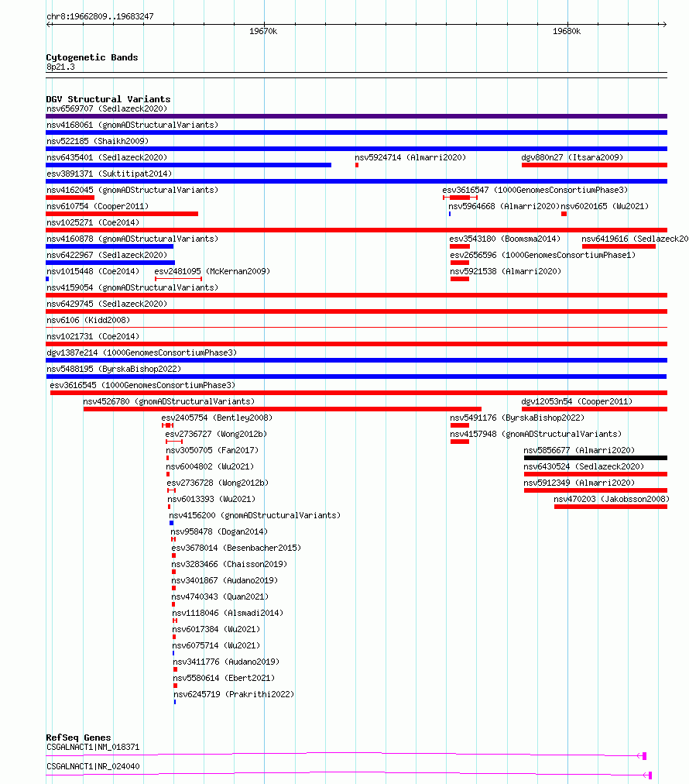The image size is (689, 784).
Task: Open esv2405754 (Bentley2008) label
Action: coord(217,418)
